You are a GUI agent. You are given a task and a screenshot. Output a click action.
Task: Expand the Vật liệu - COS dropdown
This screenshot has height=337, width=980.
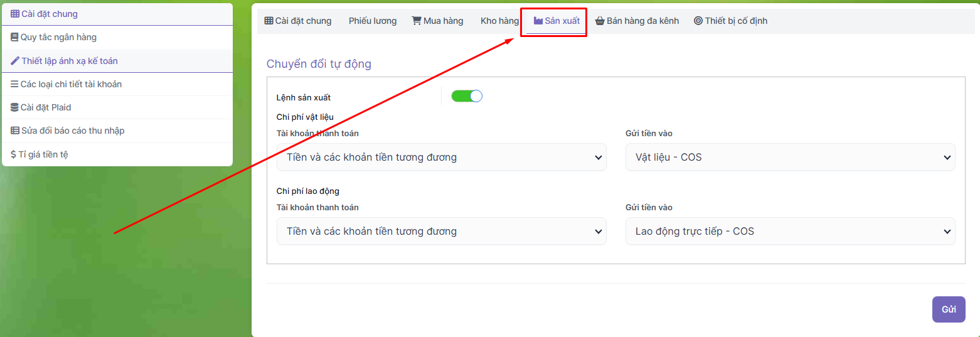790,157
